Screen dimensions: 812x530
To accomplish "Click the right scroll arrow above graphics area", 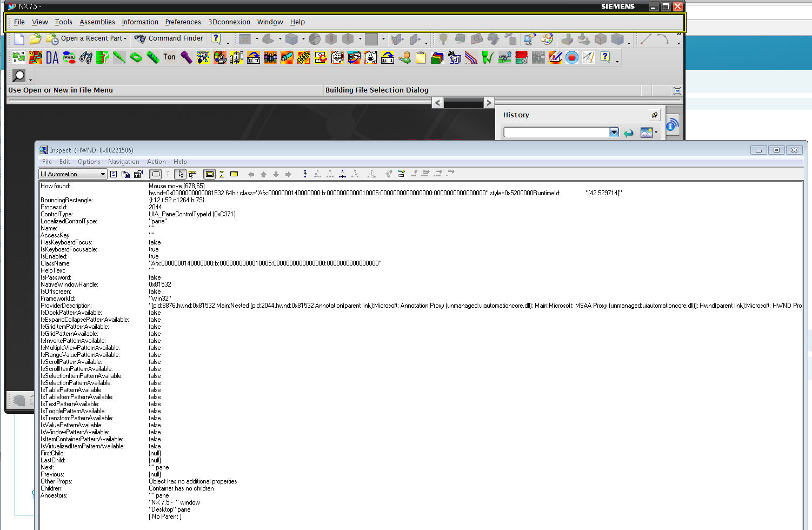I will click(489, 103).
